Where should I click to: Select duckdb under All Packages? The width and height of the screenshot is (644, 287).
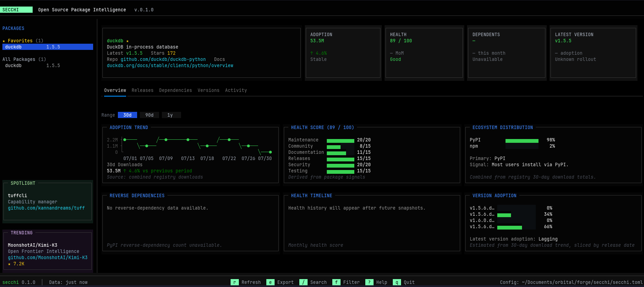tap(48, 65)
